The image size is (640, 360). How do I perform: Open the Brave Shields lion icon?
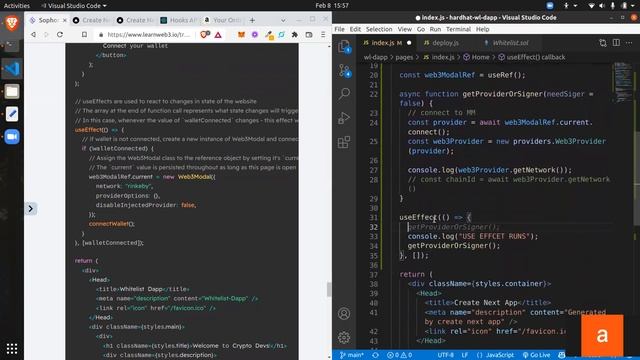point(205,35)
